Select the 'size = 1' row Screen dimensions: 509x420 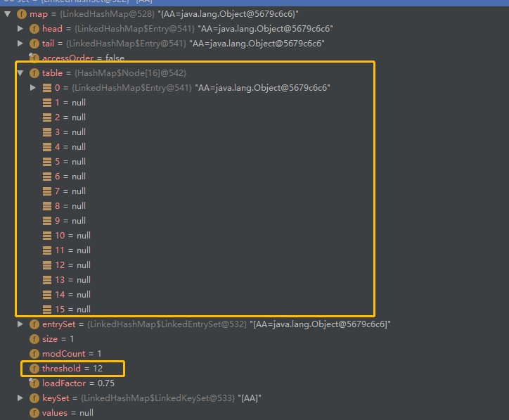click(52, 339)
